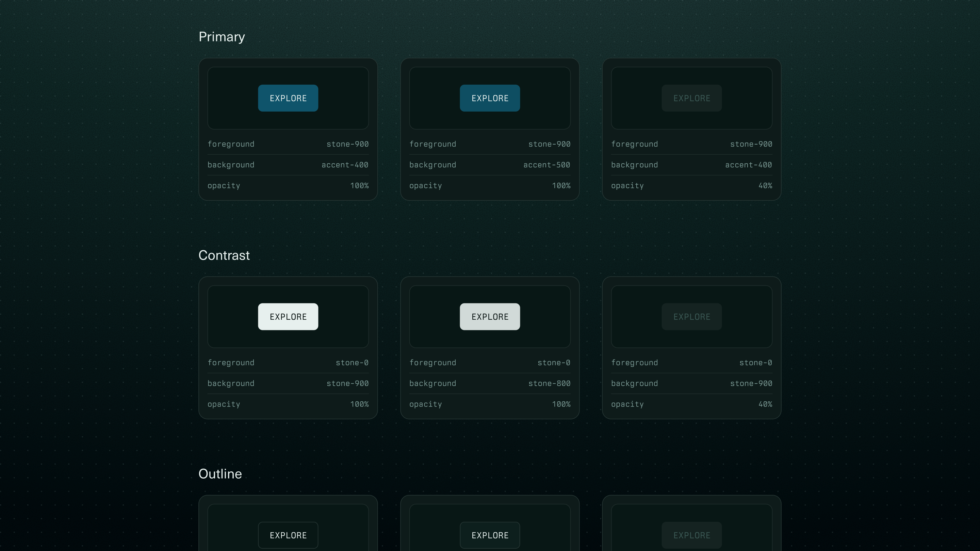Select the background label in accent-500 card
Viewport: 980px width, 551px height.
click(432, 165)
